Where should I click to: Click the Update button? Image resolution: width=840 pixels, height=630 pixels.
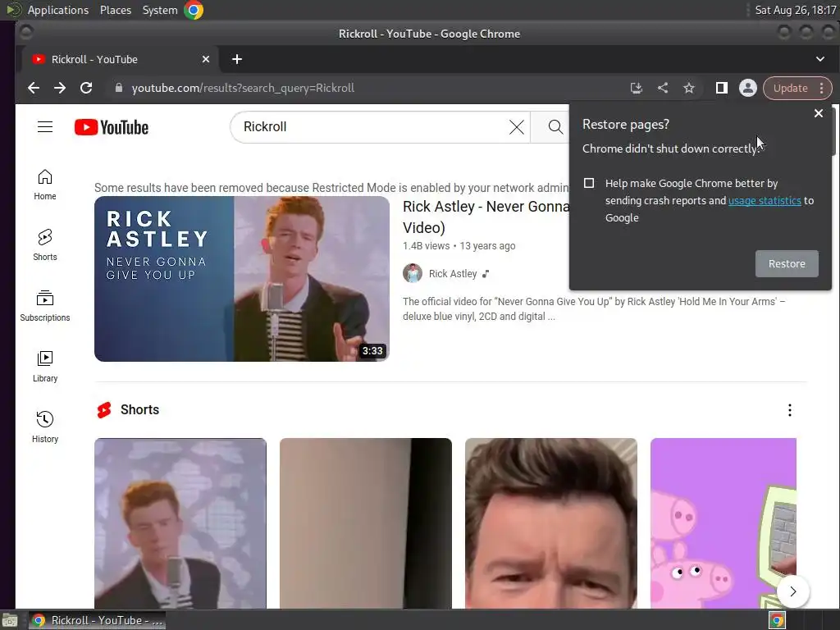(x=790, y=88)
